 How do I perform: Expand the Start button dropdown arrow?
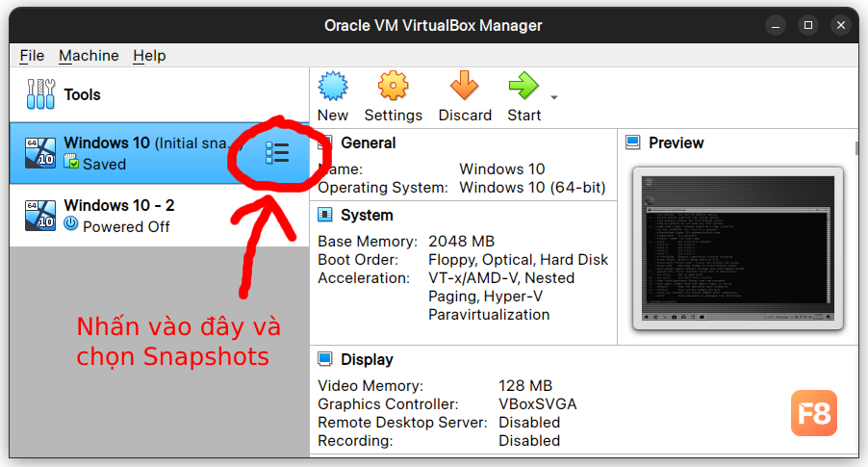[554, 97]
